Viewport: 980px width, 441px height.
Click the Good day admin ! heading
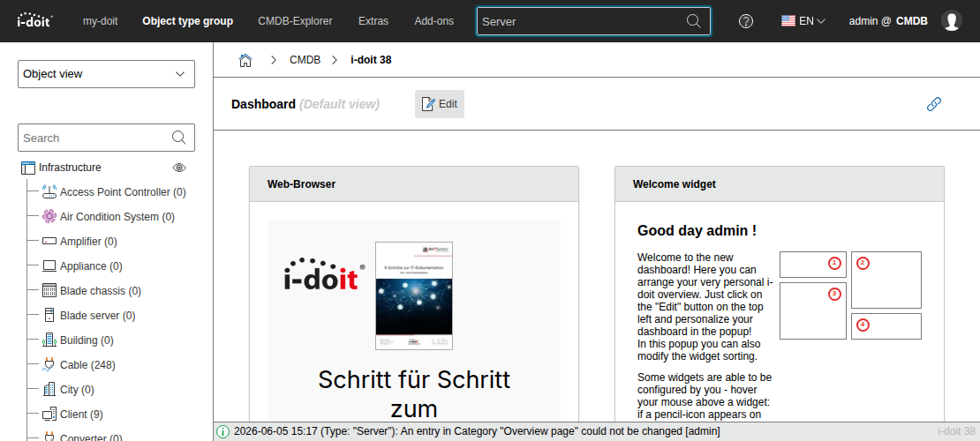(697, 230)
